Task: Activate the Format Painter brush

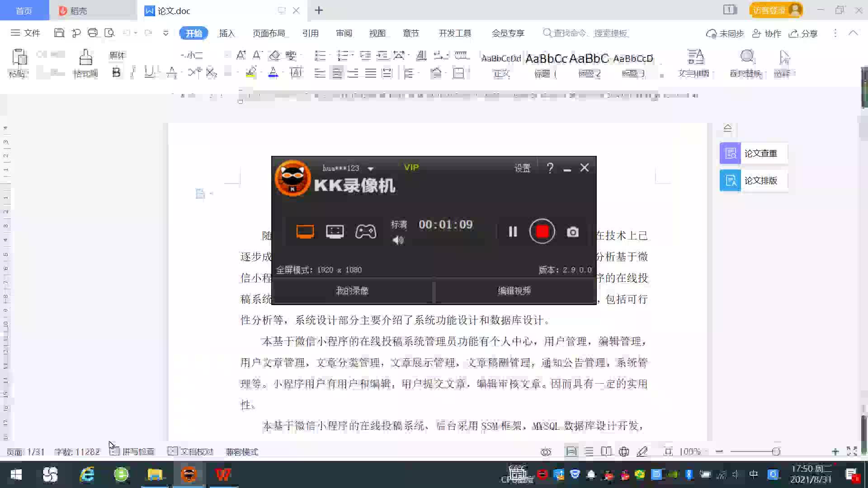Action: point(85,57)
